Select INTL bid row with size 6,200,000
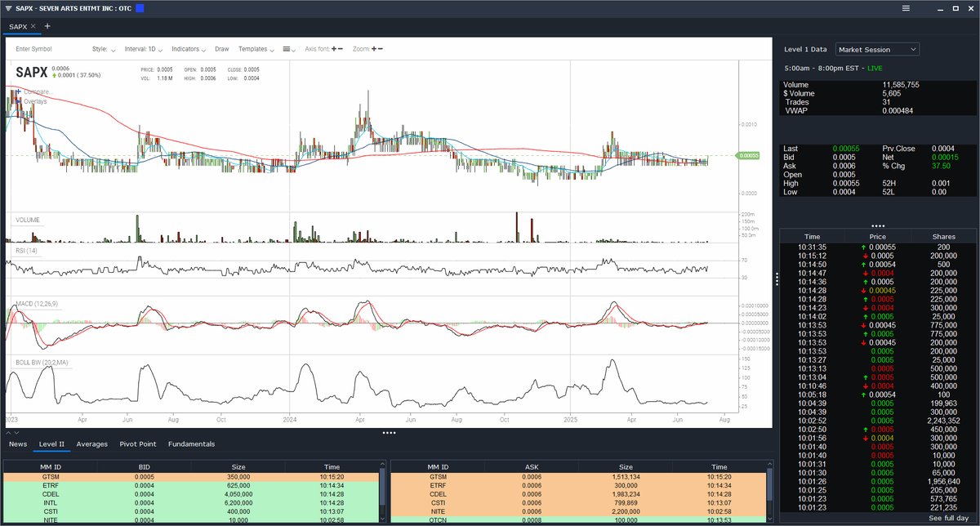This screenshot has width=980, height=526. click(x=192, y=502)
